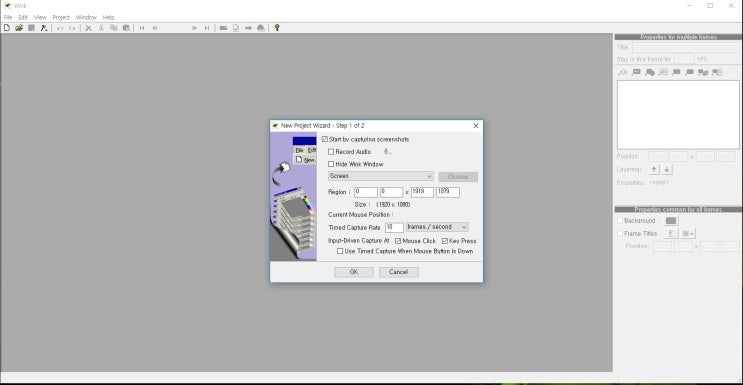Uncheck Start by capturing screenshots
This screenshot has height=385, width=743.
click(x=325, y=139)
